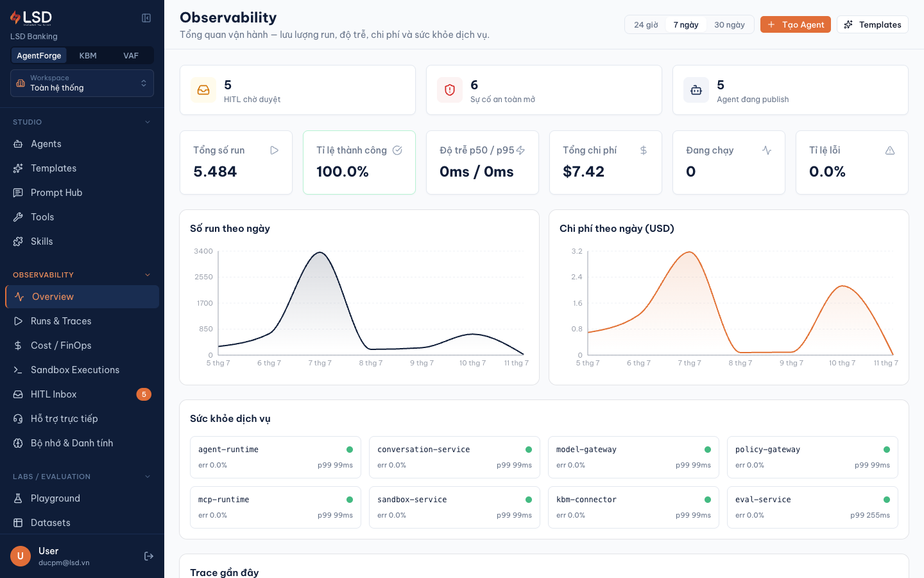The image size is (924, 578).
Task: Click the Templates button in header
Action: 873,24
